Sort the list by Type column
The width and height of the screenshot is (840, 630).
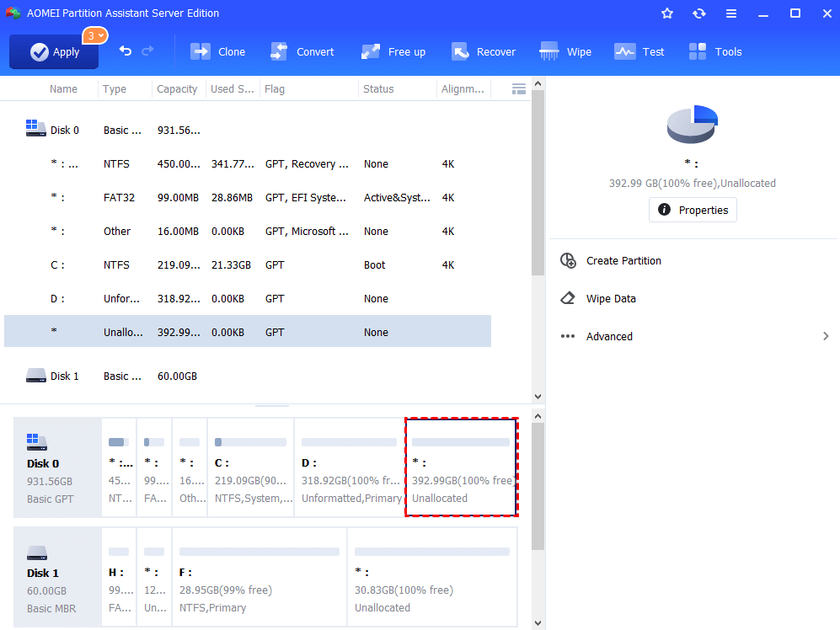(115, 89)
